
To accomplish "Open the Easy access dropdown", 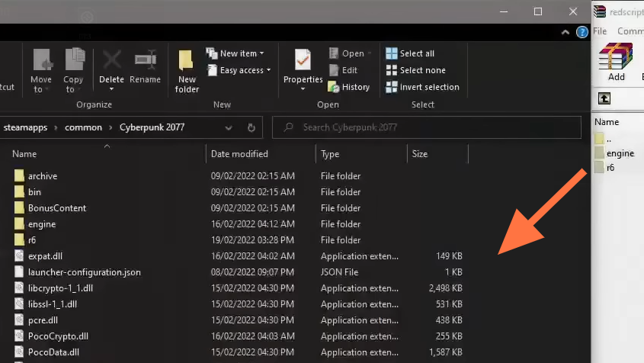I will tap(239, 70).
